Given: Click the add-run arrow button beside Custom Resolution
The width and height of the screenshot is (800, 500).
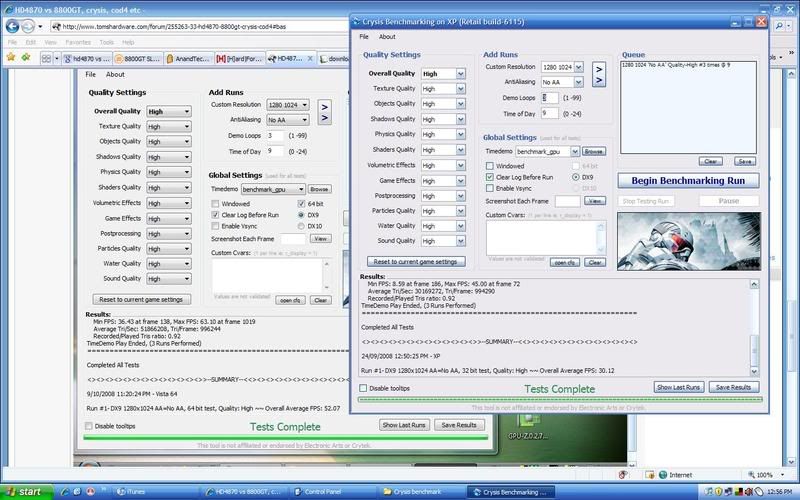Looking at the screenshot, I should pyautogui.click(x=599, y=74).
